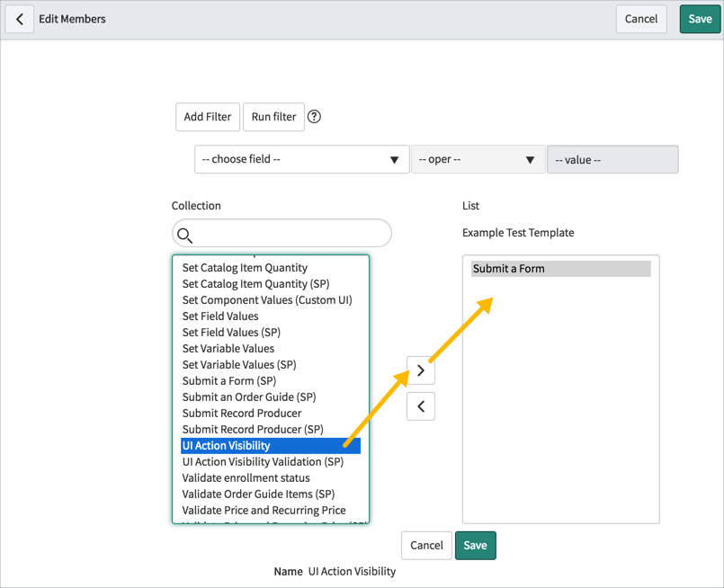Viewport: 724px width, 588px height.
Task: Click inside the Collection search box
Action: (x=281, y=233)
